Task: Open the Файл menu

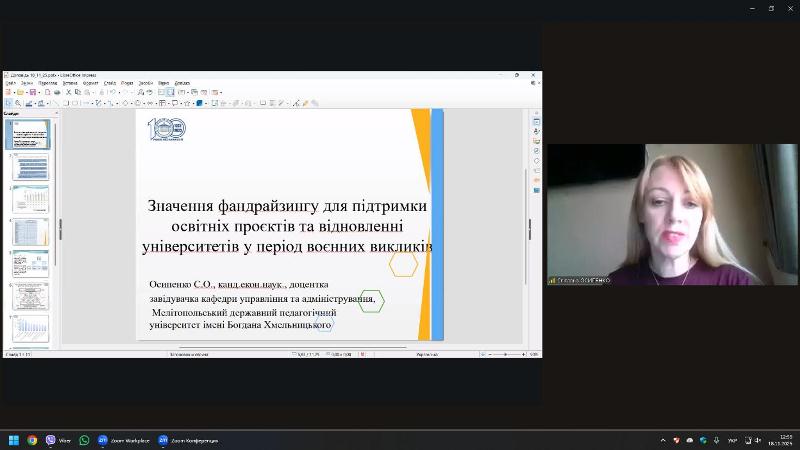Action: (10, 83)
